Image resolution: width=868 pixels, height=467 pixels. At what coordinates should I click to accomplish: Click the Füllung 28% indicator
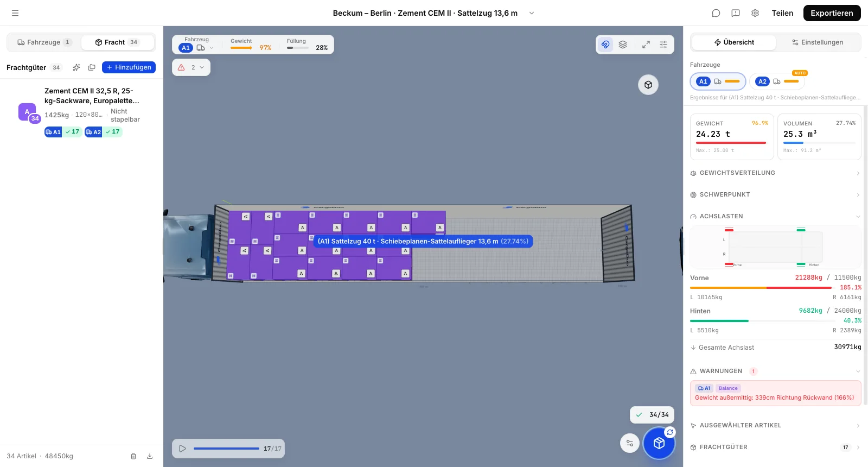click(x=307, y=45)
